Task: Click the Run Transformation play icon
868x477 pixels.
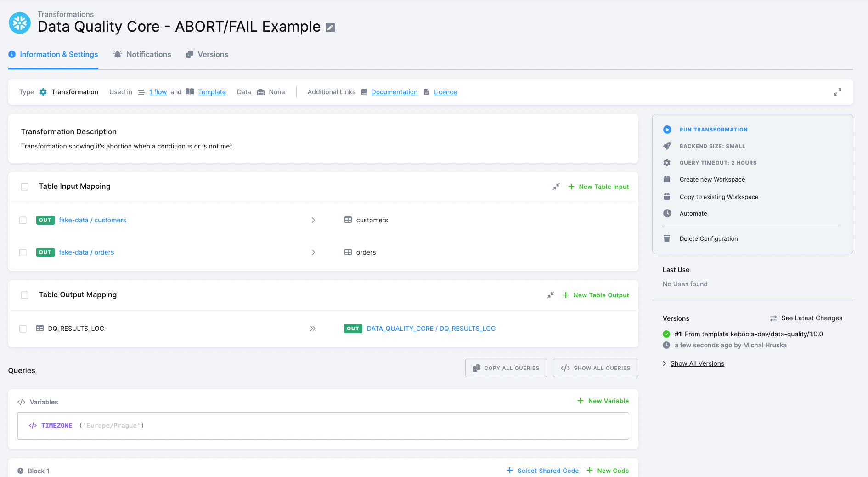Action: click(667, 129)
